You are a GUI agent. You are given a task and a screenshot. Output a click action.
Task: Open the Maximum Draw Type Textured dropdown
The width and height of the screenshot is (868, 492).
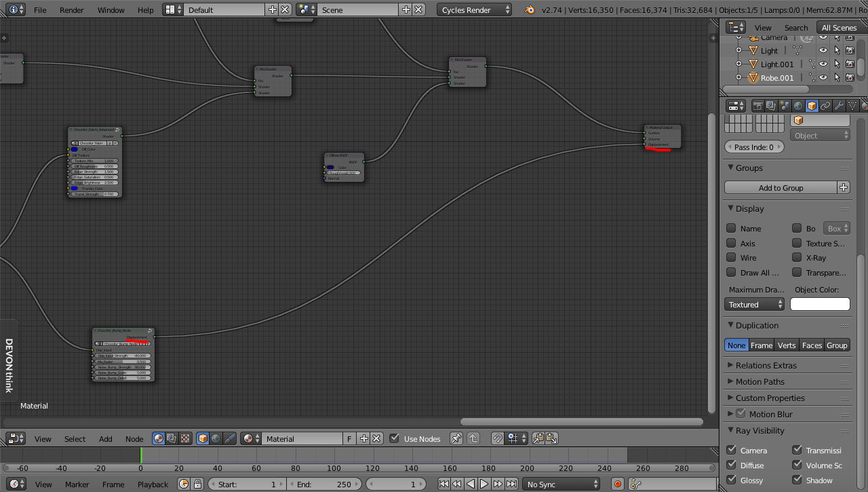pos(754,304)
